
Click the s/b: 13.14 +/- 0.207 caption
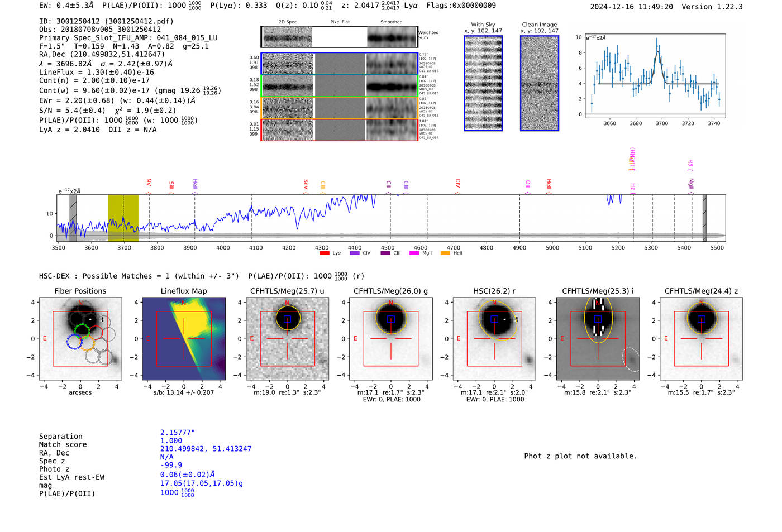(x=184, y=392)
